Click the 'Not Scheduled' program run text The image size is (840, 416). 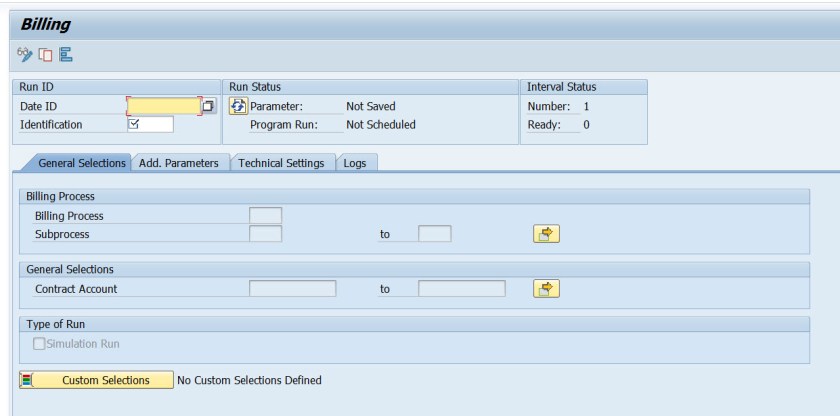coord(381,125)
